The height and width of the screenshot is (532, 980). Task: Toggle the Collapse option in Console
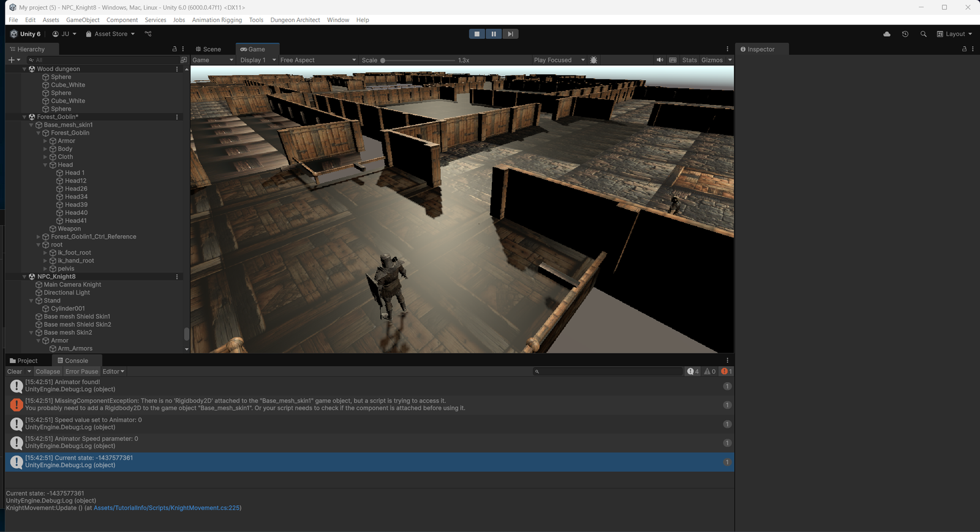tap(48, 372)
